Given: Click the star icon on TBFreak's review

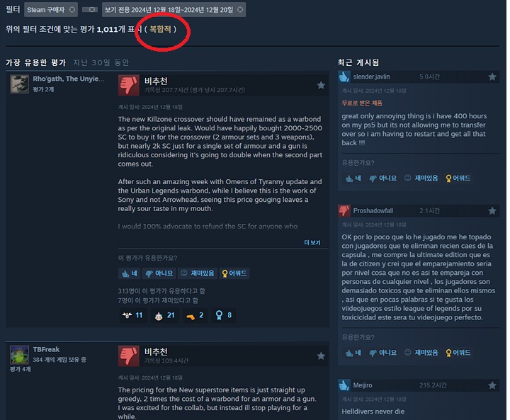Looking at the screenshot, I should [x=321, y=356].
